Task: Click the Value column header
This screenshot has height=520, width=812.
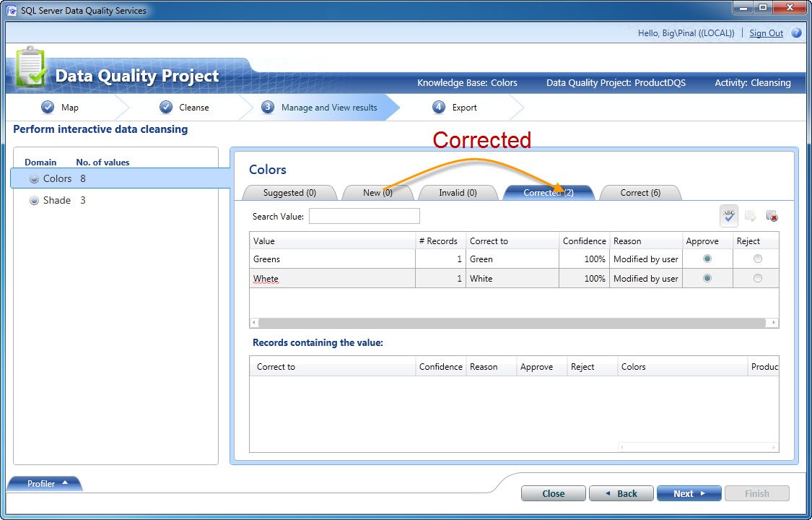Action: tap(332, 240)
